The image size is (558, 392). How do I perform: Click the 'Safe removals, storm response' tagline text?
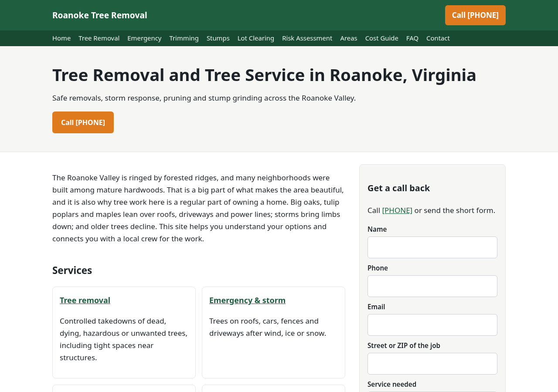(204, 98)
